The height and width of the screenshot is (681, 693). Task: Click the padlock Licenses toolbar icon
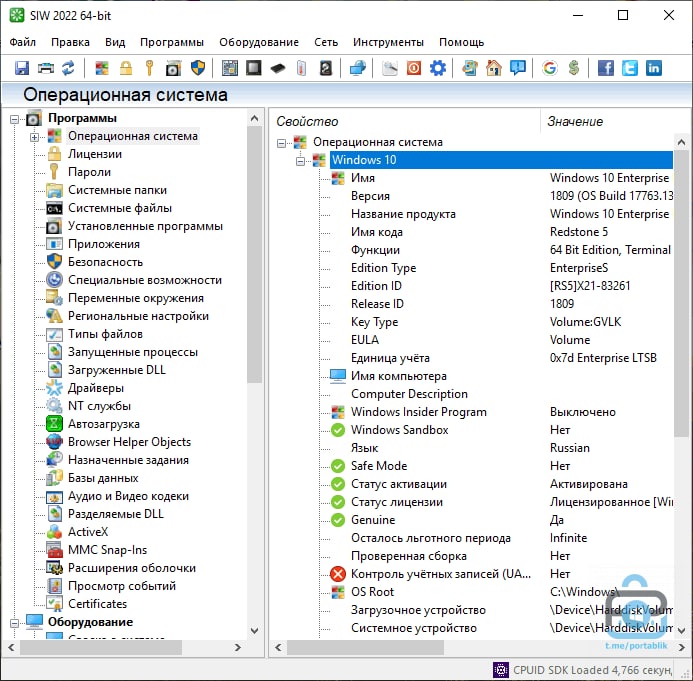(x=126, y=68)
